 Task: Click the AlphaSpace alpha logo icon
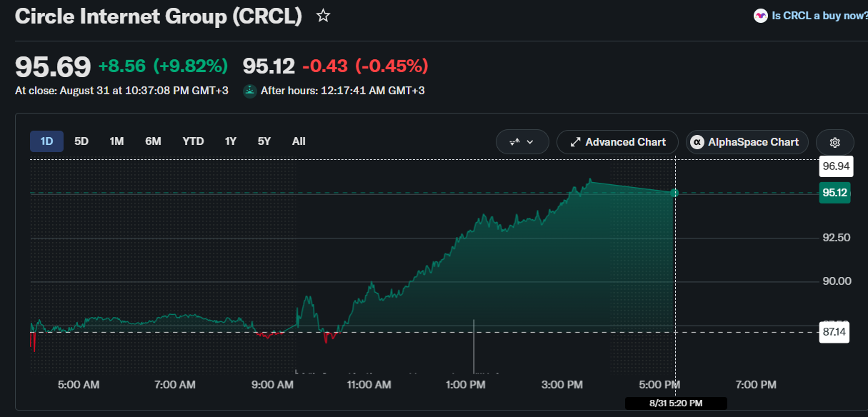pos(697,142)
